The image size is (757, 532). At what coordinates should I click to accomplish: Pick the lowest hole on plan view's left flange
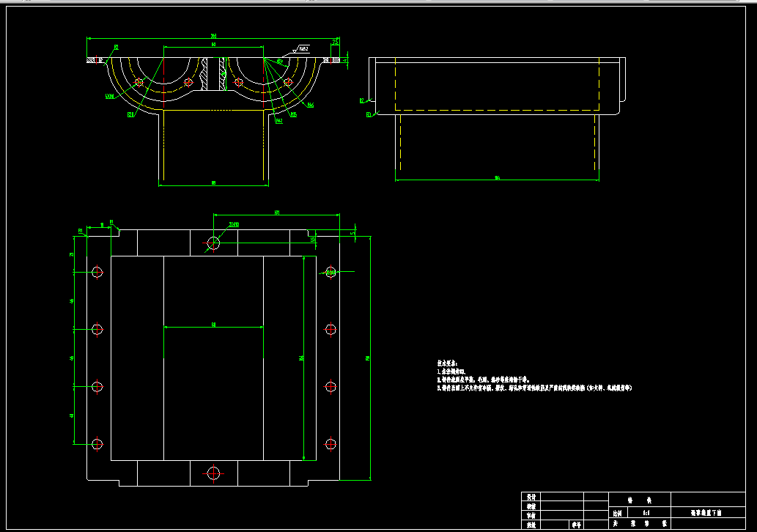pos(97,443)
